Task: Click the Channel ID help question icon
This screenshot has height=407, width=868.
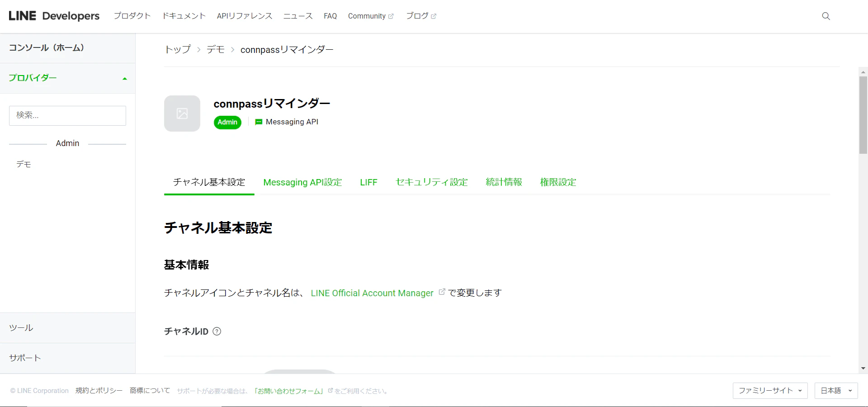Action: [x=217, y=331]
